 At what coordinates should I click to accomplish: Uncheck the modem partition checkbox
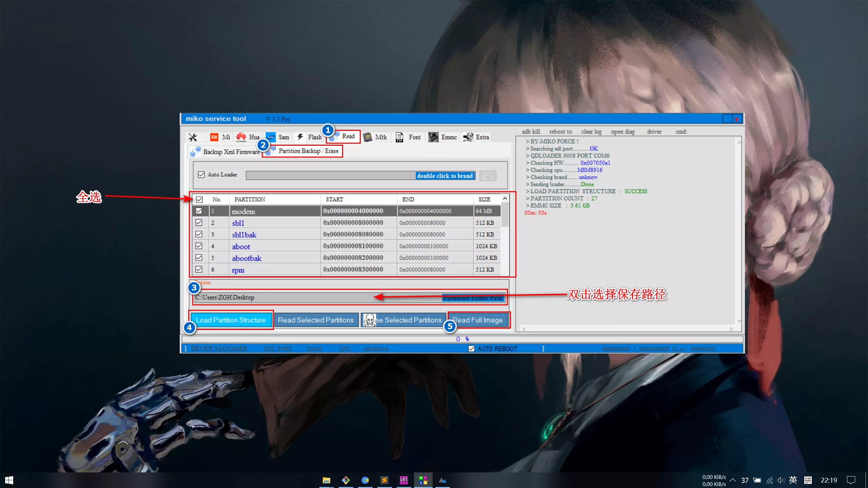(199, 211)
